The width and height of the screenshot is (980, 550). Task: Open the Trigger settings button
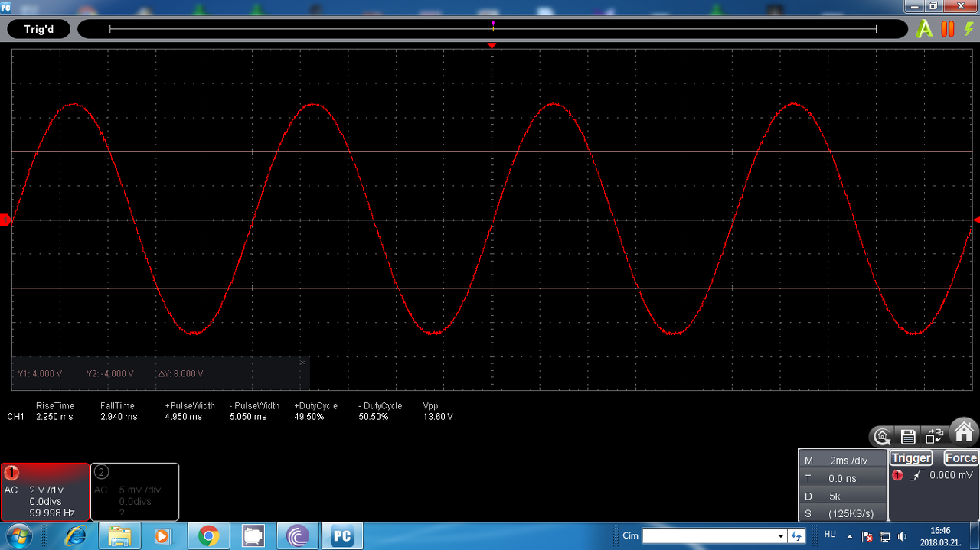[911, 457]
